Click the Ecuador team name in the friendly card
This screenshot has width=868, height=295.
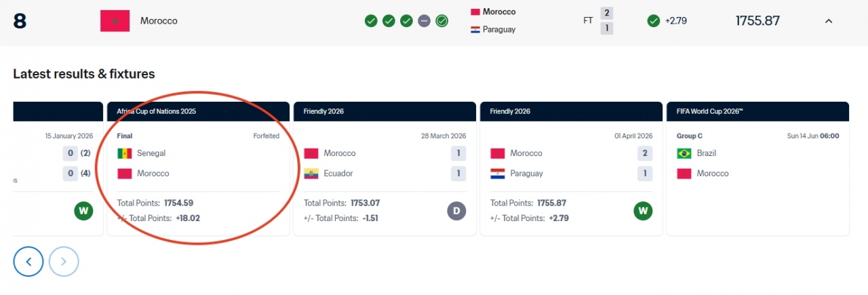click(338, 174)
